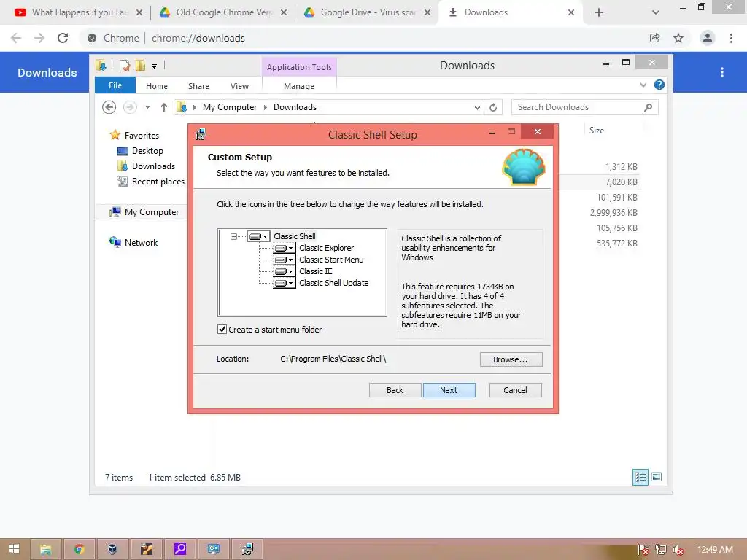This screenshot has height=560, width=747.
Task: Open the recent locations dropdown arrow
Action: pyautogui.click(x=147, y=107)
